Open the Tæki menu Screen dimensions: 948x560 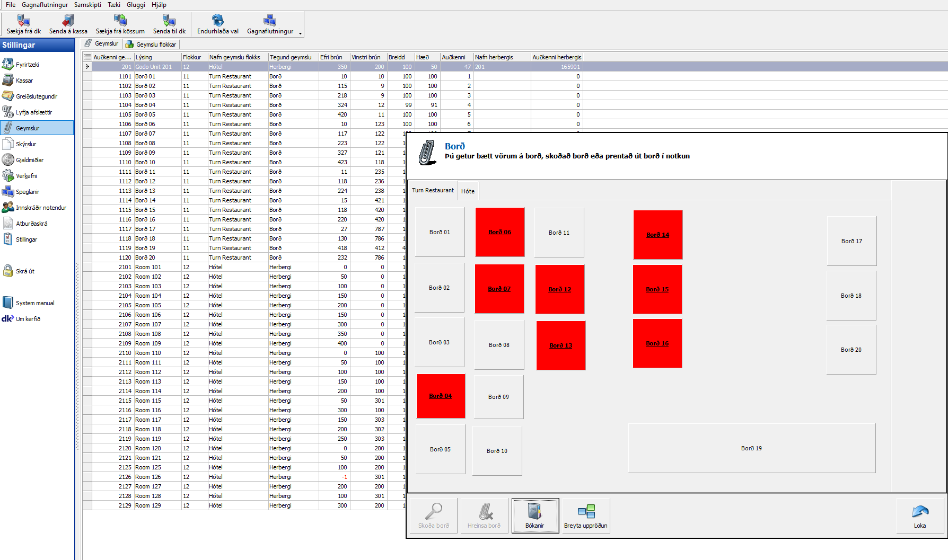113,5
